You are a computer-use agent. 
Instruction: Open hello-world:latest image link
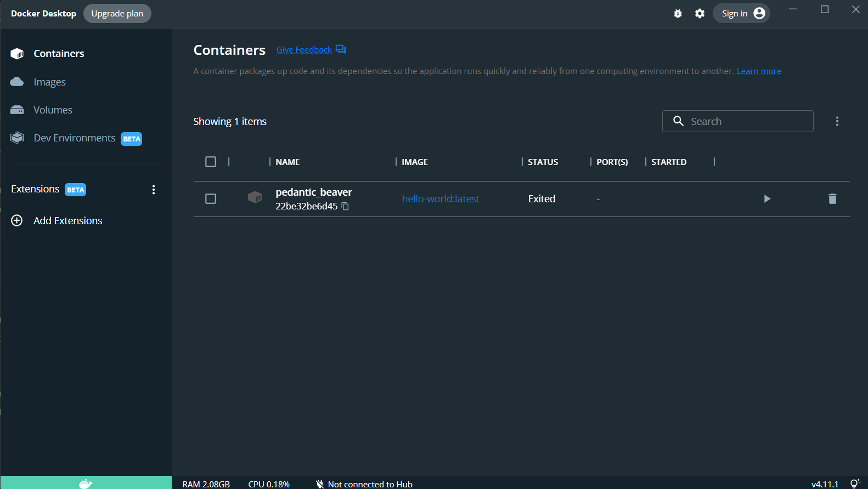coord(441,199)
